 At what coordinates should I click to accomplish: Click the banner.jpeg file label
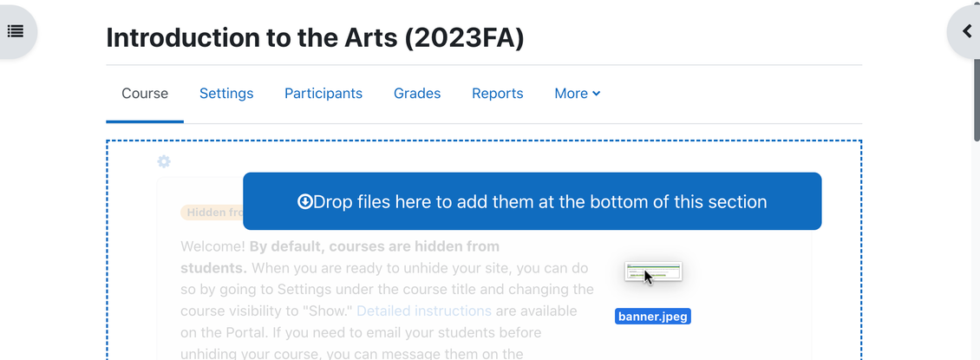click(x=653, y=317)
